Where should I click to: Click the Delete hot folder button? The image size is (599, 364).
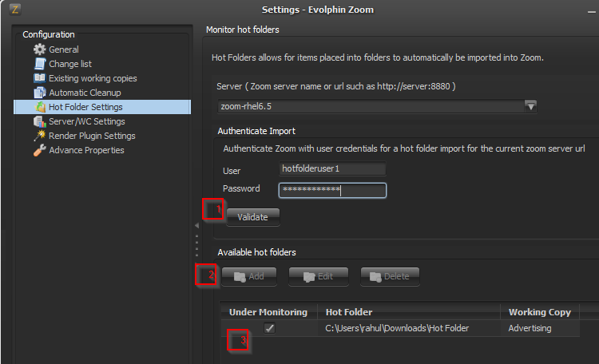[x=390, y=276]
